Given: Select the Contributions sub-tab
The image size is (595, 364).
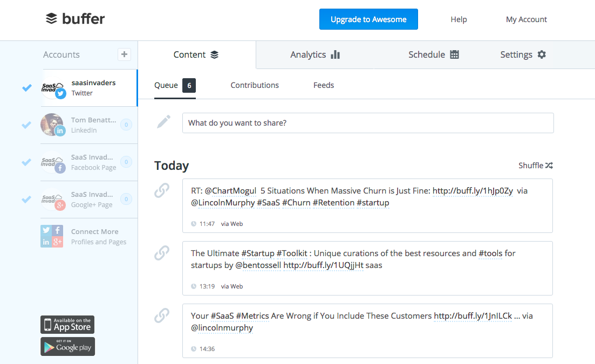Looking at the screenshot, I should [255, 85].
